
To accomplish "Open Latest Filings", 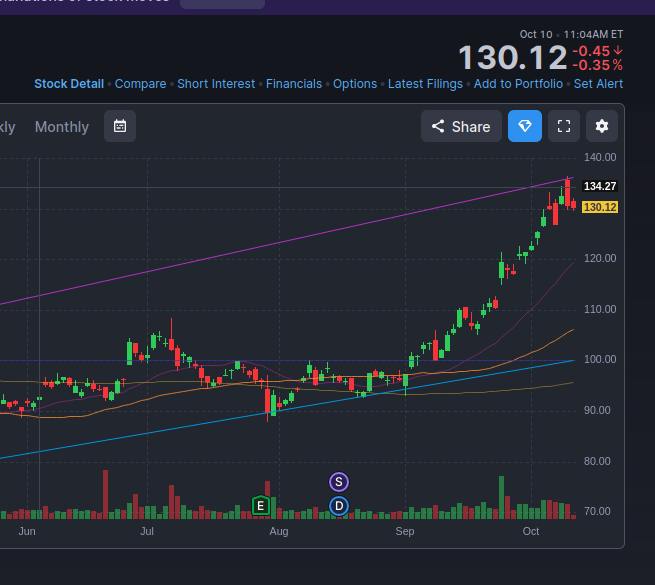I will (x=425, y=84).
